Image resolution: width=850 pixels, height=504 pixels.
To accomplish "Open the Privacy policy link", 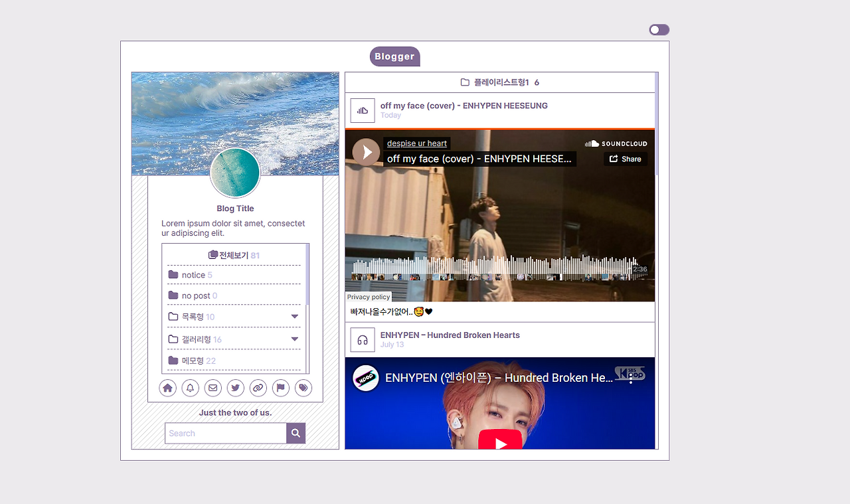I will click(x=369, y=297).
